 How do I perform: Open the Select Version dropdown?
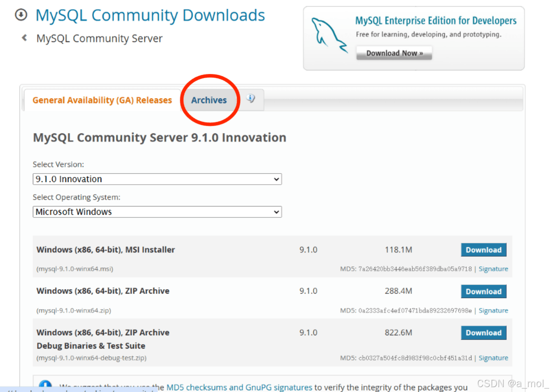(x=157, y=179)
